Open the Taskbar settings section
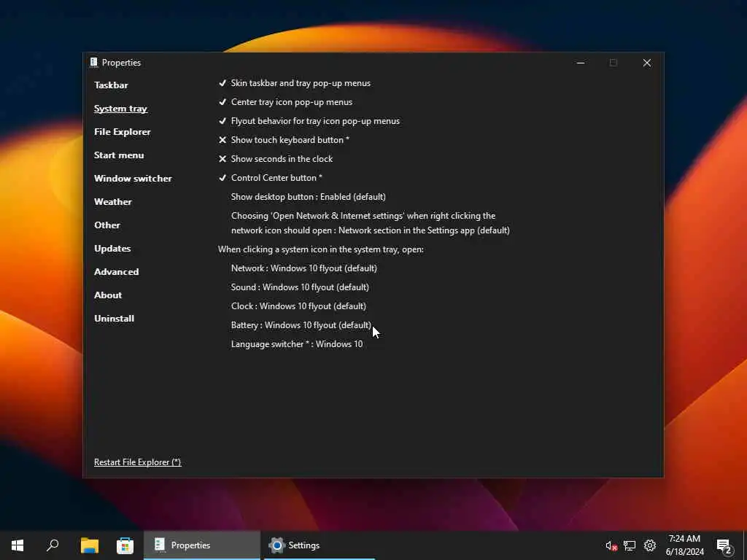This screenshot has width=747, height=560. [111, 85]
